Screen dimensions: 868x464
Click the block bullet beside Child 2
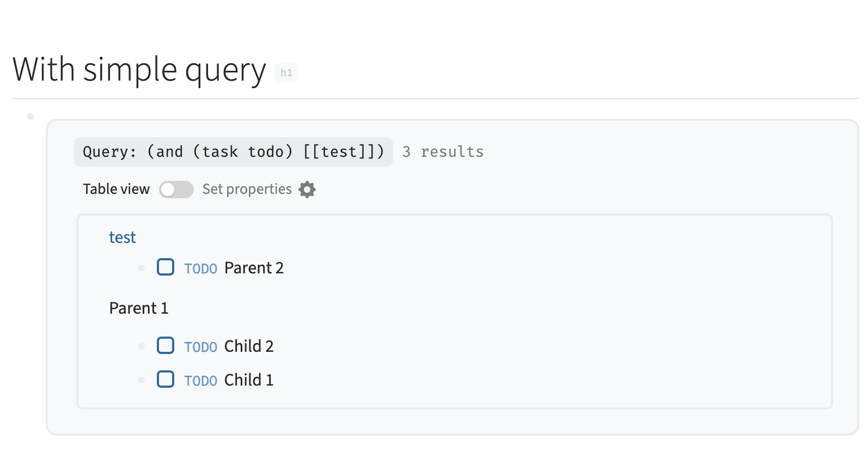pos(142,346)
